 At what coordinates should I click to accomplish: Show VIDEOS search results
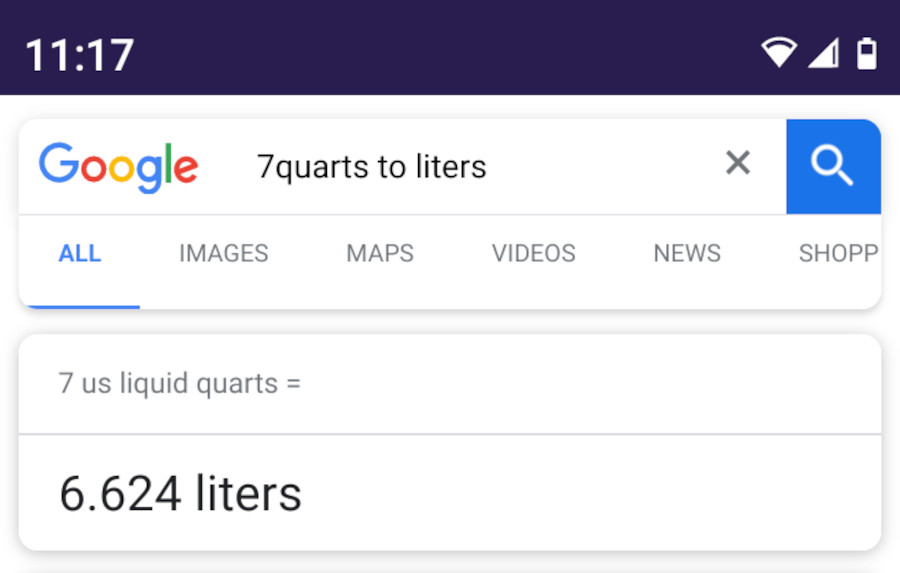click(x=533, y=254)
